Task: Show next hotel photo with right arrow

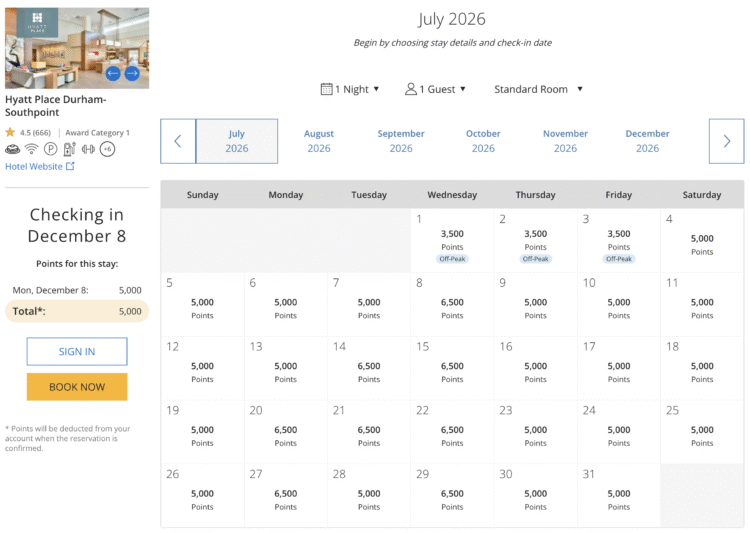Action: point(132,73)
